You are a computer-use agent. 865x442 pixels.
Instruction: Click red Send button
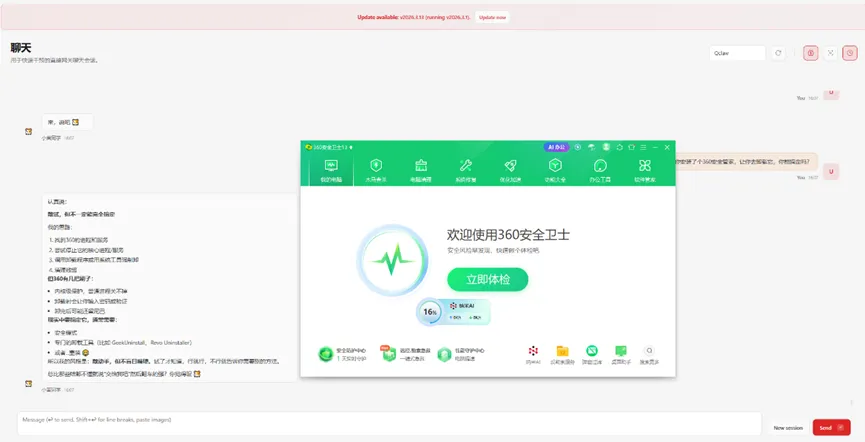point(831,428)
